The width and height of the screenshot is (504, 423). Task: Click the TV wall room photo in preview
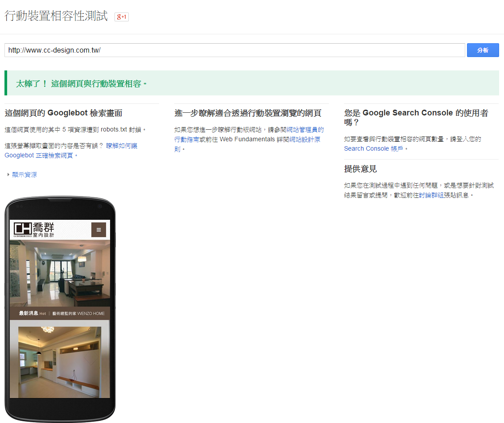click(60, 362)
